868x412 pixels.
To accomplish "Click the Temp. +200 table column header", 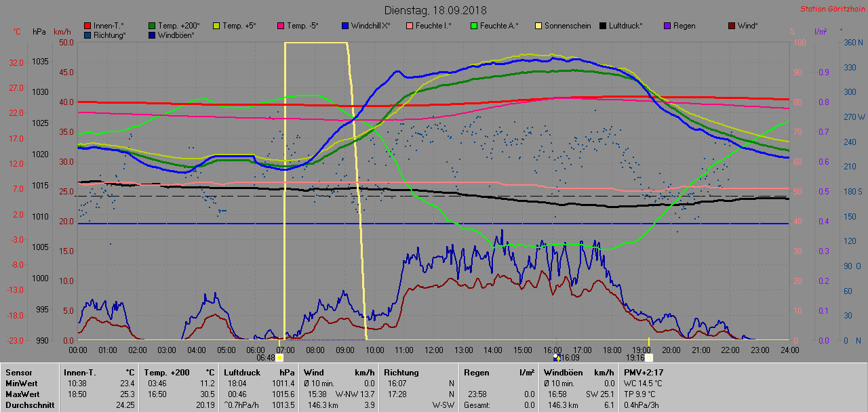I will tap(167, 373).
